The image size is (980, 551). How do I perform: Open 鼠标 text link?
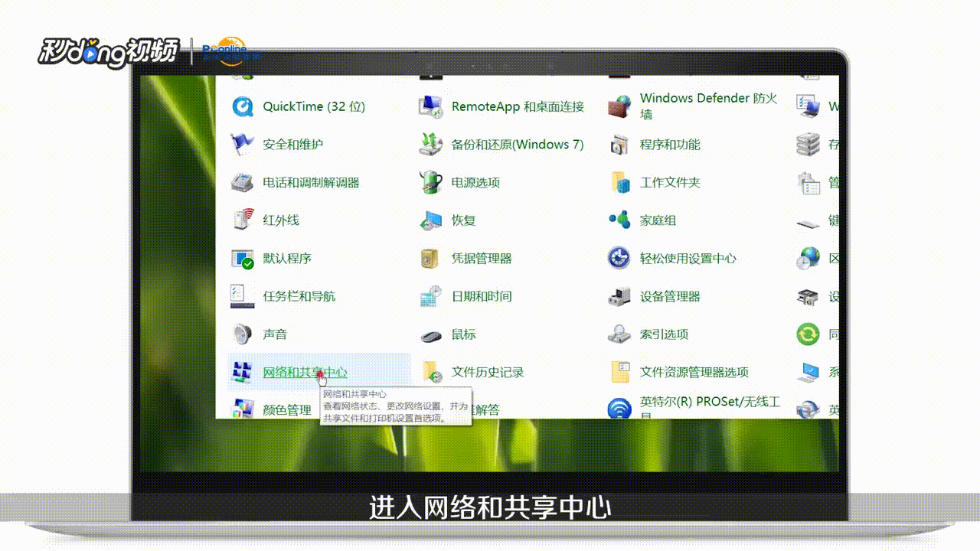pos(463,334)
